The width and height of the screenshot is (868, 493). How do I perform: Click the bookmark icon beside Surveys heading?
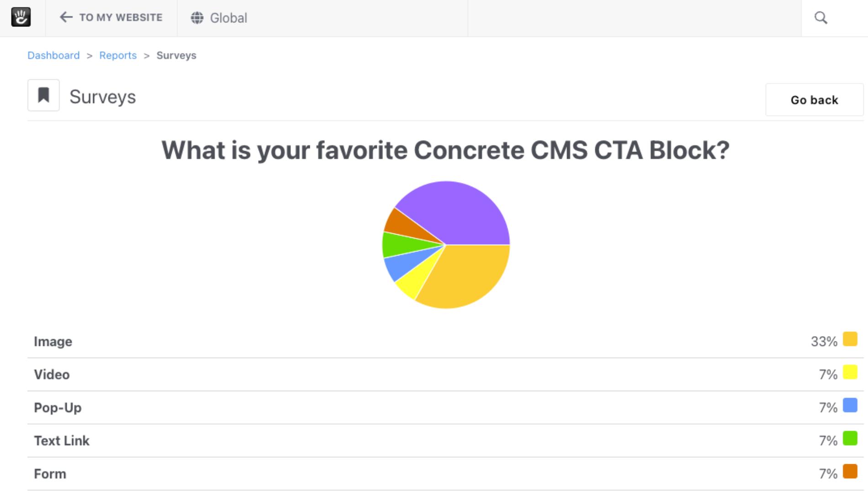click(43, 95)
